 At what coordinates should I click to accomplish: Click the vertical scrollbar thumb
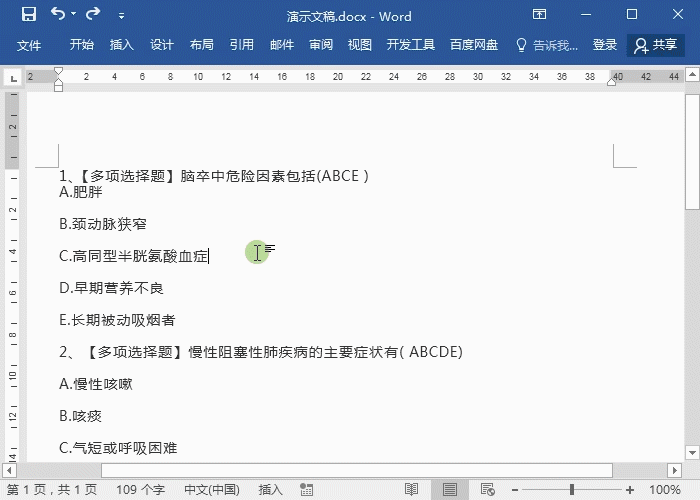(692, 152)
